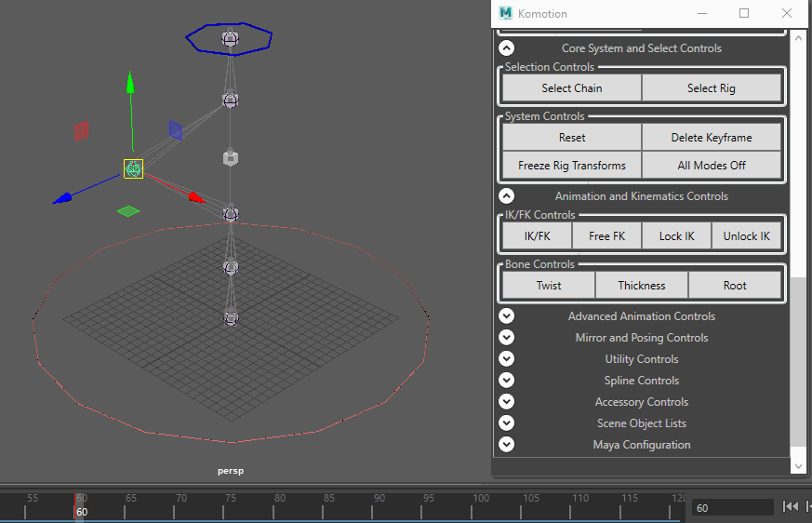The width and height of the screenshot is (812, 523).
Task: Click the current frame field showing 60
Action: 732,508
